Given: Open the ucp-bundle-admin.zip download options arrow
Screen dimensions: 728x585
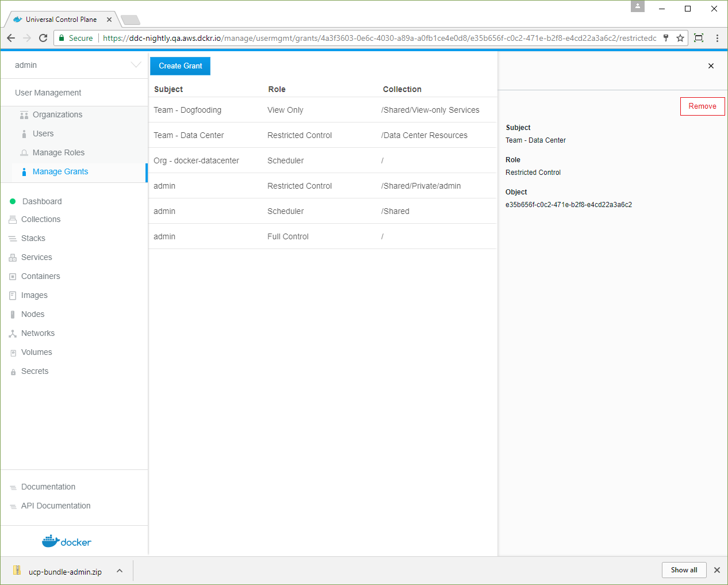Looking at the screenshot, I should 120,571.
